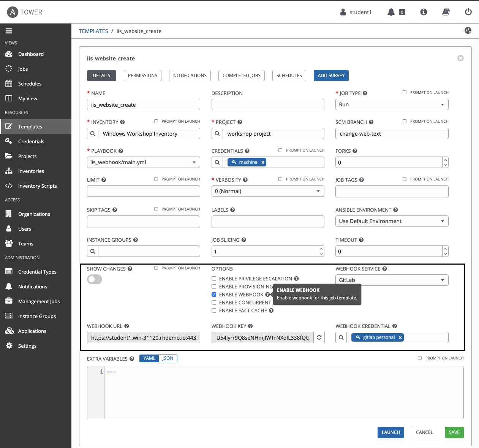
Task: Remove the machine credential tag
Action: [262, 163]
